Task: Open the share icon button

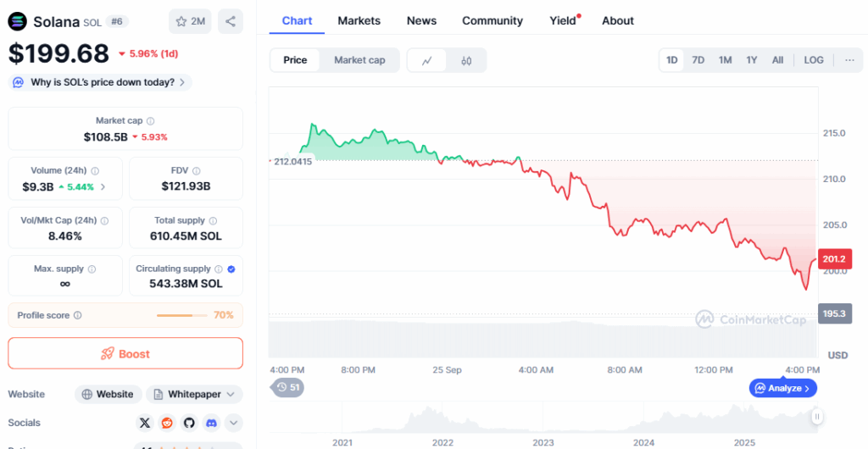Action: click(231, 21)
